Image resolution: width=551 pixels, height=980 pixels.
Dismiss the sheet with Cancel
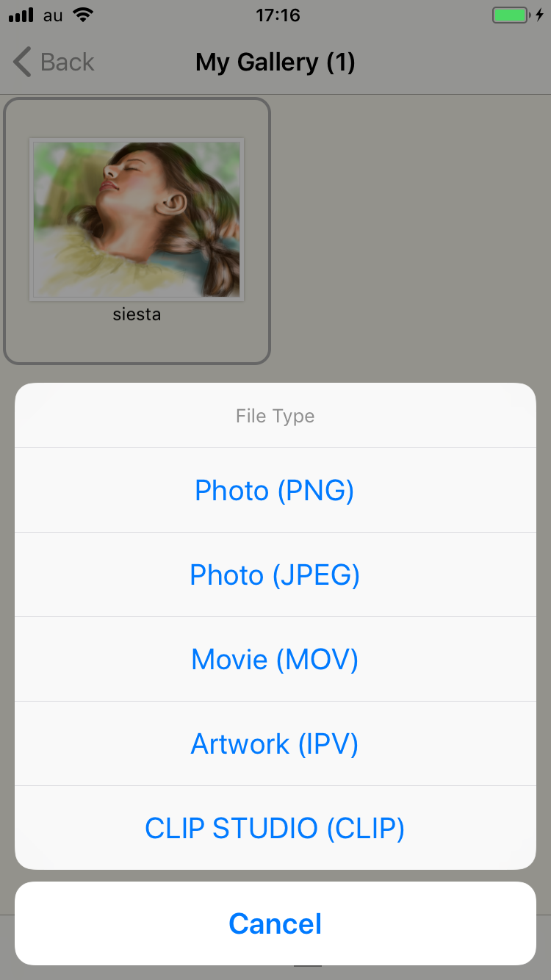point(275,923)
